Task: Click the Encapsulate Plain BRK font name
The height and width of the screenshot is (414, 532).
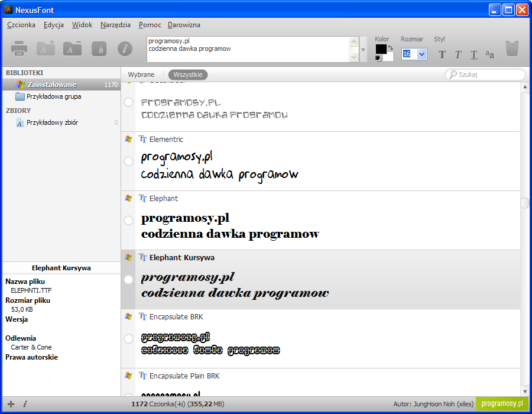Action: 184,376
